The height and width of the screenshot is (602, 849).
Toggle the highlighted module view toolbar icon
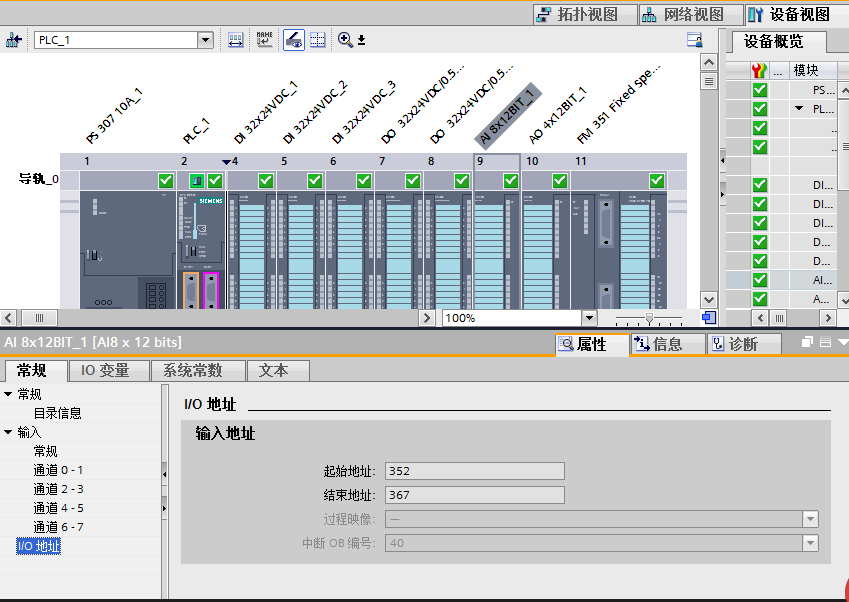tap(293, 40)
